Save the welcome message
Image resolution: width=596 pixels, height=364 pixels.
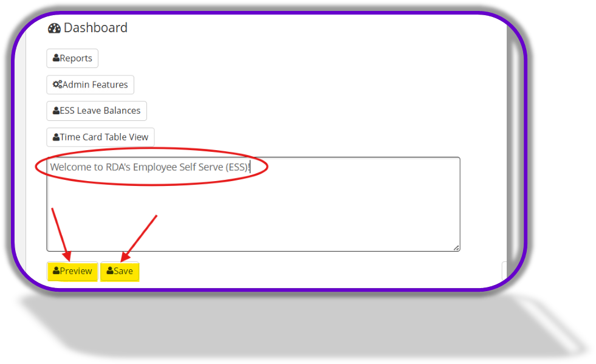coord(120,271)
